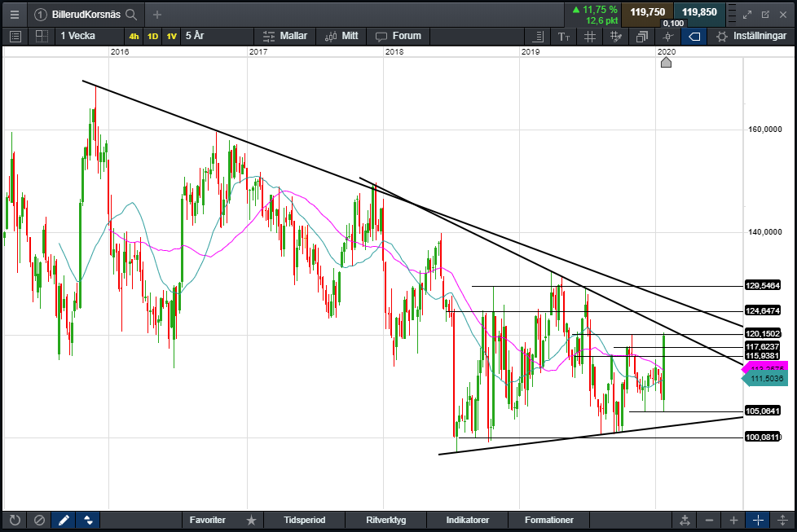The width and height of the screenshot is (797, 532).
Task: Toggle the grid lines icon
Action: [589, 37]
